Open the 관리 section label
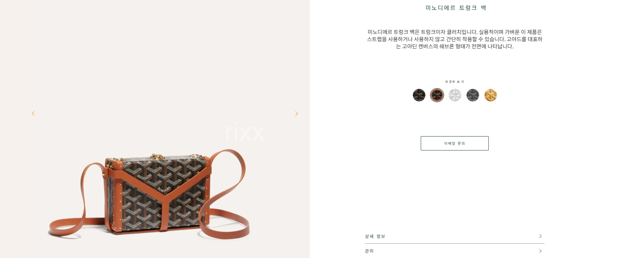The image size is (644, 258). (x=369, y=251)
